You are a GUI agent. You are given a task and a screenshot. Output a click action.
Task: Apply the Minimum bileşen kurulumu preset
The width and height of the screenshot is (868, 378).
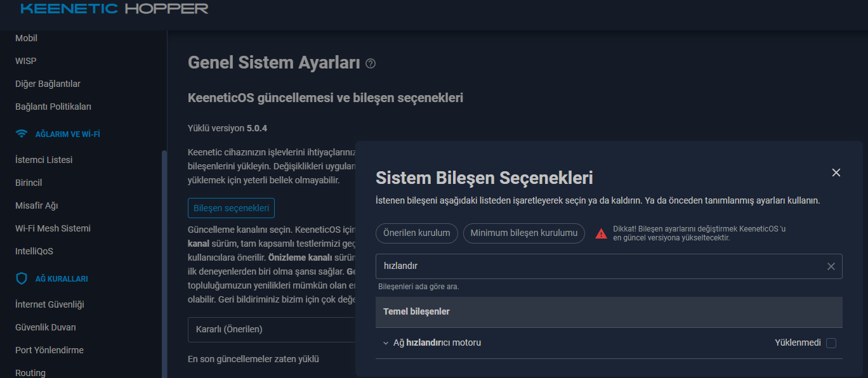524,233
